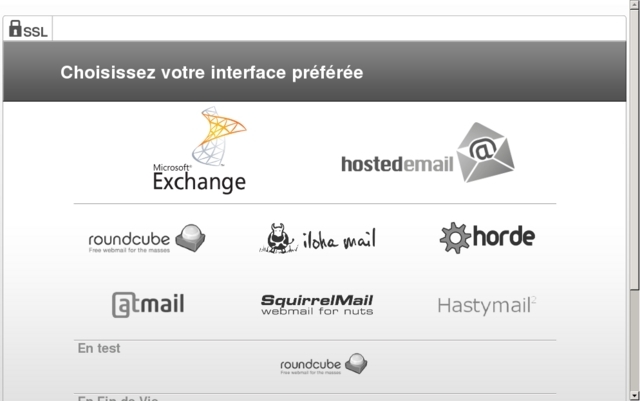Click the "En test" section heading

click(x=99, y=348)
